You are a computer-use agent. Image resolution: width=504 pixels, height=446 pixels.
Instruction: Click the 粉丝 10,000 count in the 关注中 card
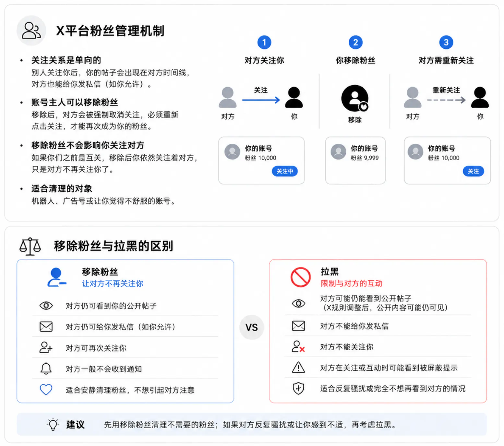click(260, 158)
